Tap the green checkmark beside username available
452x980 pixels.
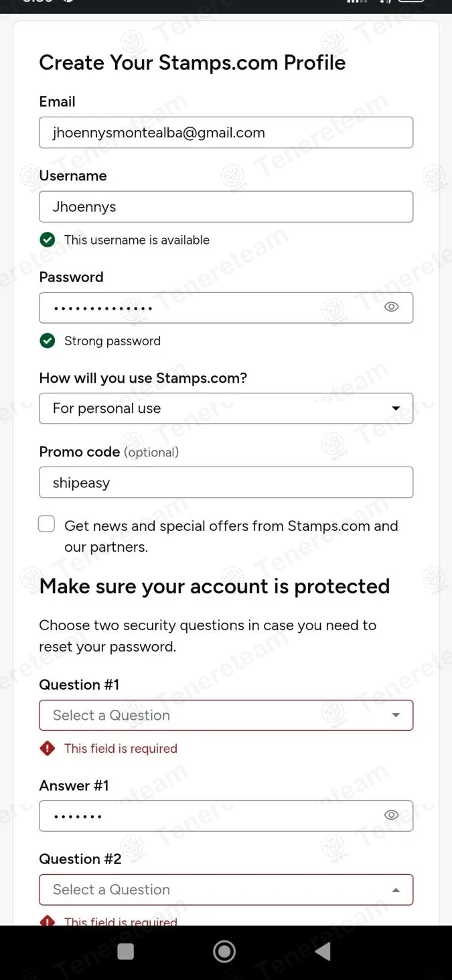(48, 240)
